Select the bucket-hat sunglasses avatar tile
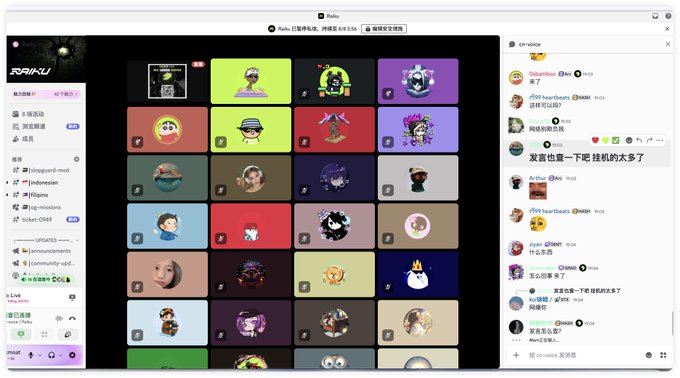The image size is (680, 378). point(251,130)
